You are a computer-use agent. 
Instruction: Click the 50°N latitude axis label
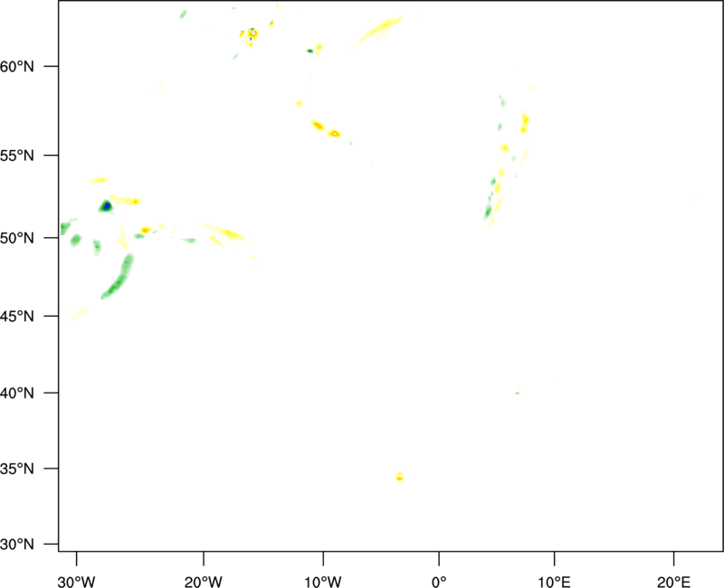point(17,238)
